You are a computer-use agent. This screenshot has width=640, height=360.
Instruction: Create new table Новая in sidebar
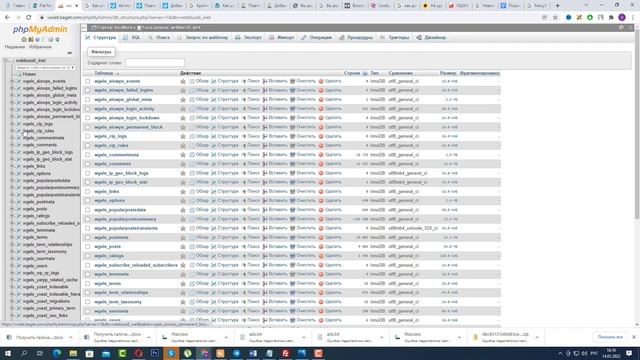click(29, 74)
